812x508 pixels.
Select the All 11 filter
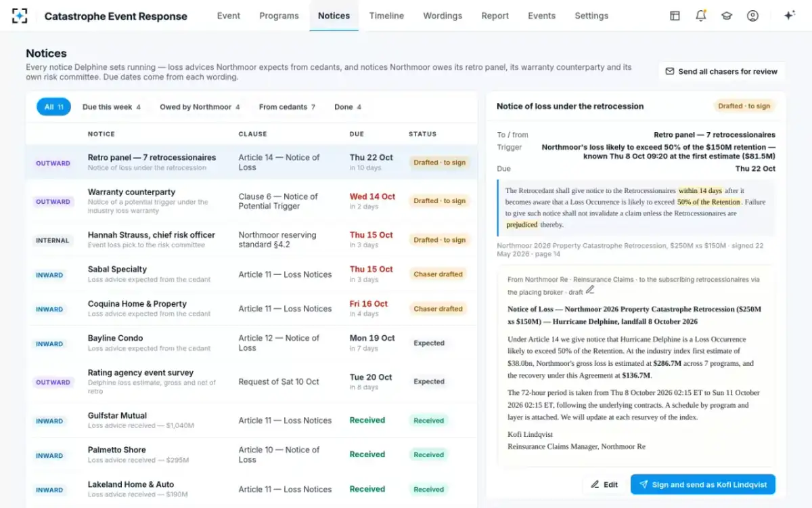(53, 107)
